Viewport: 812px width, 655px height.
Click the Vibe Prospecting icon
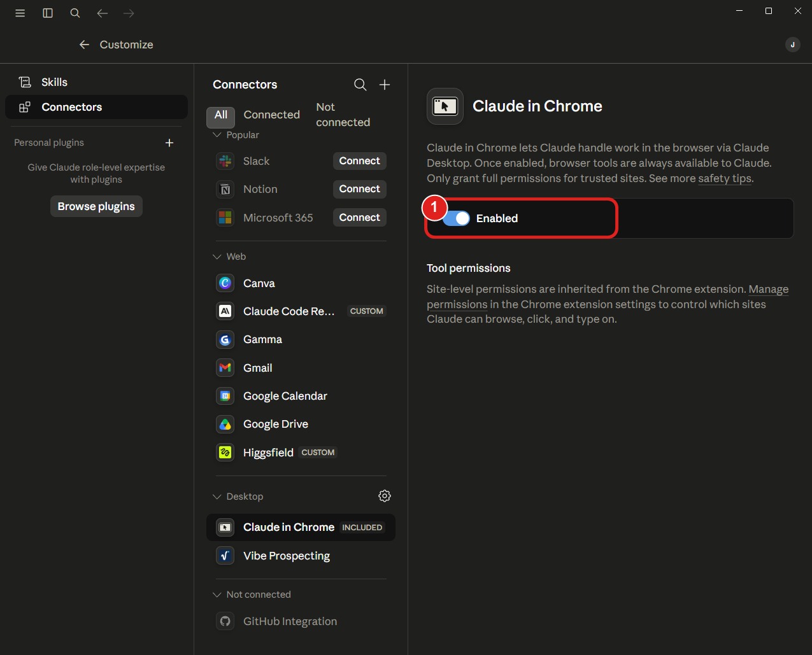click(x=225, y=556)
